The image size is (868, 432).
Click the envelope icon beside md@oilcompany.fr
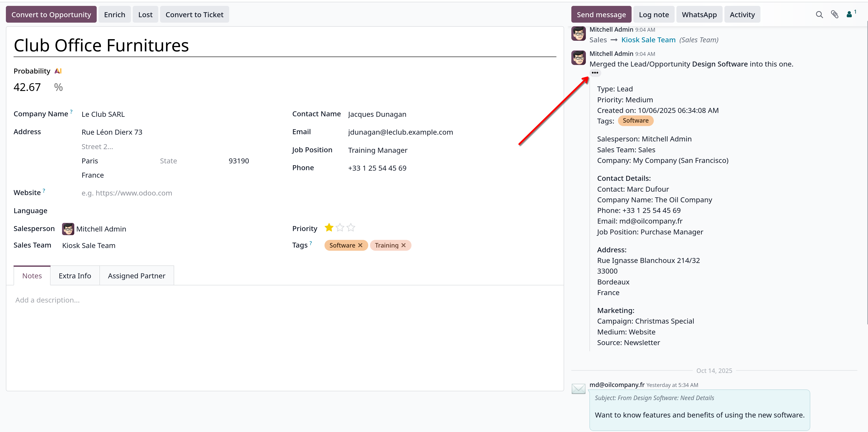(x=578, y=389)
